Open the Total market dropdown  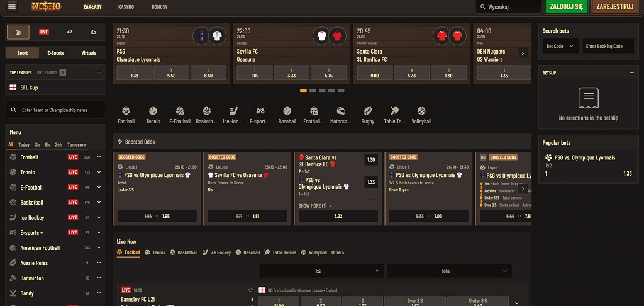point(449,271)
